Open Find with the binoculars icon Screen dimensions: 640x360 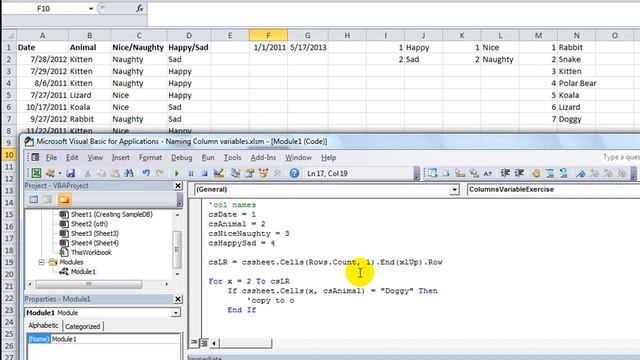tap(129, 173)
